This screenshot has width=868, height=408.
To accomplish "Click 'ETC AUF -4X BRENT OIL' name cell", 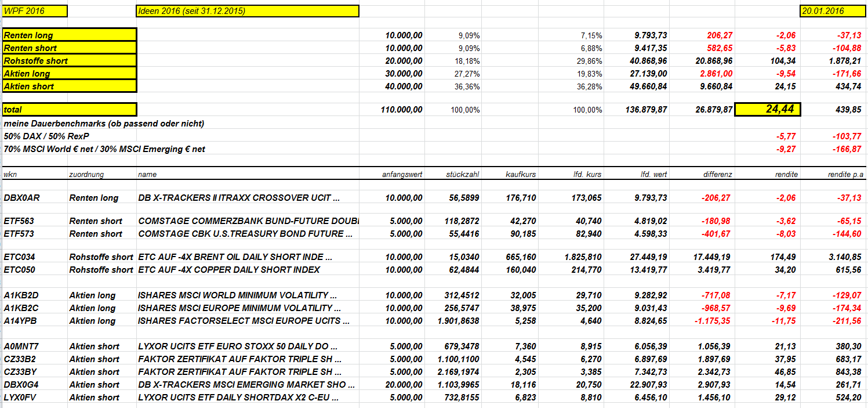I will point(235,257).
